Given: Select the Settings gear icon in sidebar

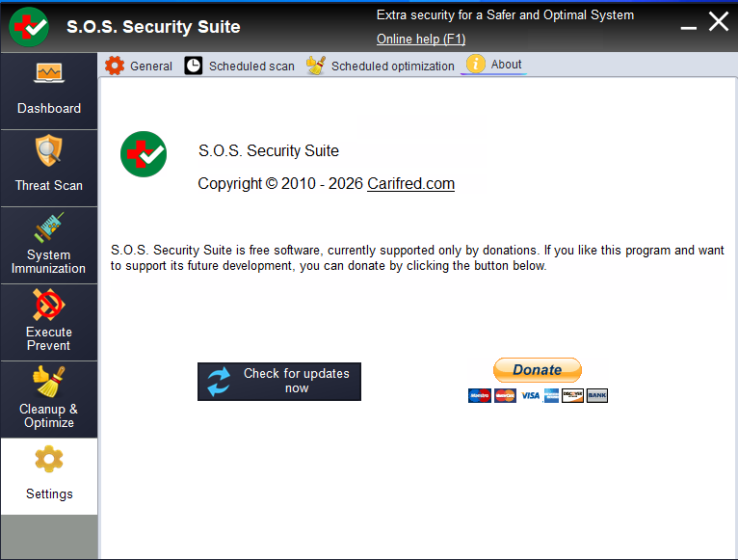Looking at the screenshot, I should click(x=49, y=459).
